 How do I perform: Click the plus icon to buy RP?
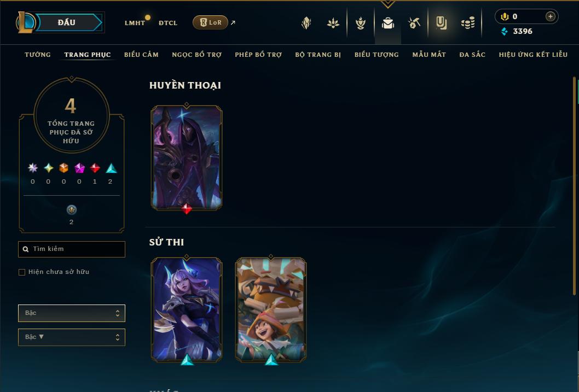pyautogui.click(x=550, y=16)
